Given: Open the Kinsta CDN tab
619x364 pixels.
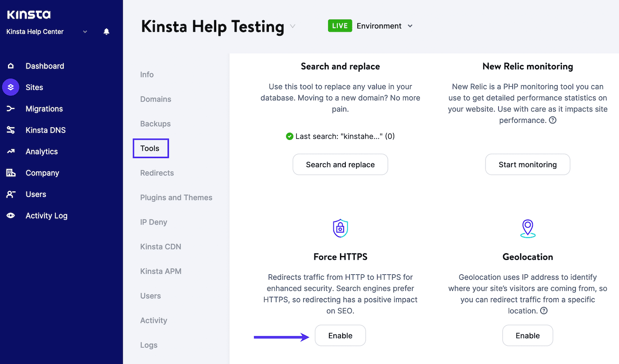Looking at the screenshot, I should [160, 246].
